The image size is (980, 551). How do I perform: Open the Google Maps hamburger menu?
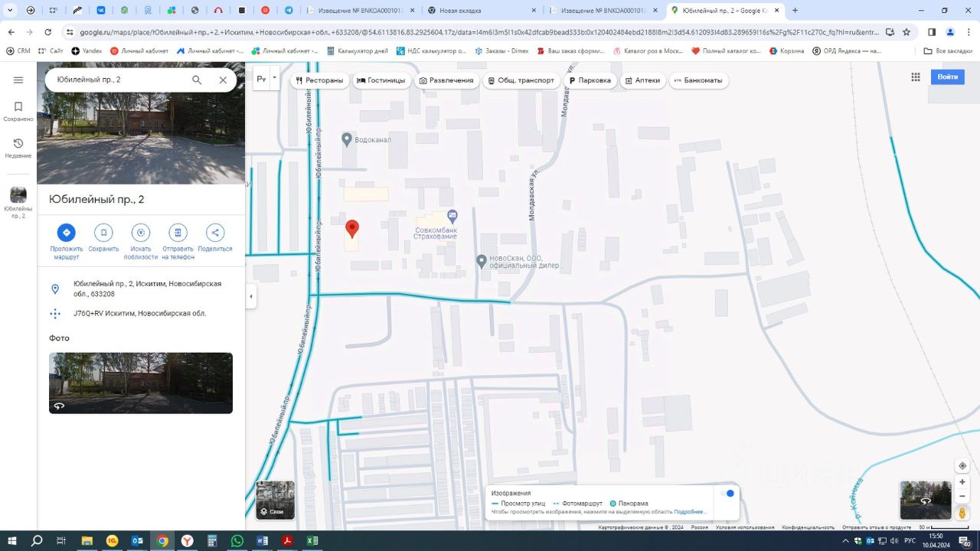tap(18, 80)
